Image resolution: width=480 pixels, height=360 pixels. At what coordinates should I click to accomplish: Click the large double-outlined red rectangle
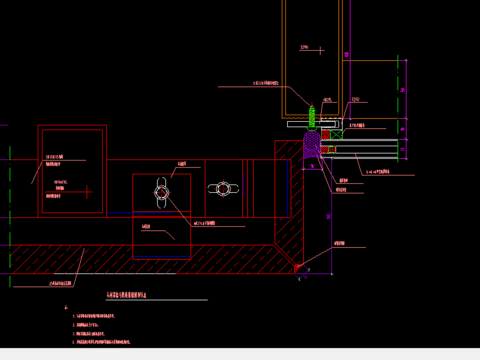(72, 171)
